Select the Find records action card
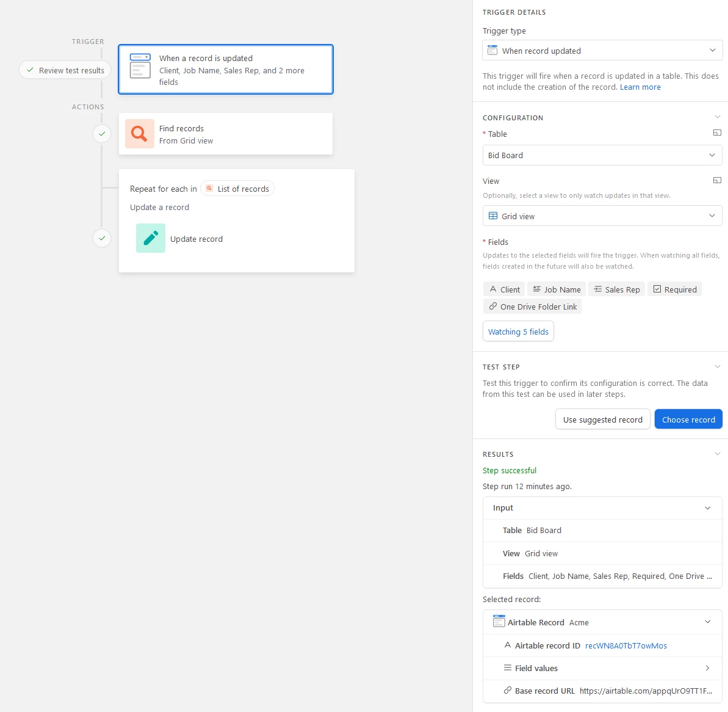Image resolution: width=728 pixels, height=712 pixels. click(226, 134)
